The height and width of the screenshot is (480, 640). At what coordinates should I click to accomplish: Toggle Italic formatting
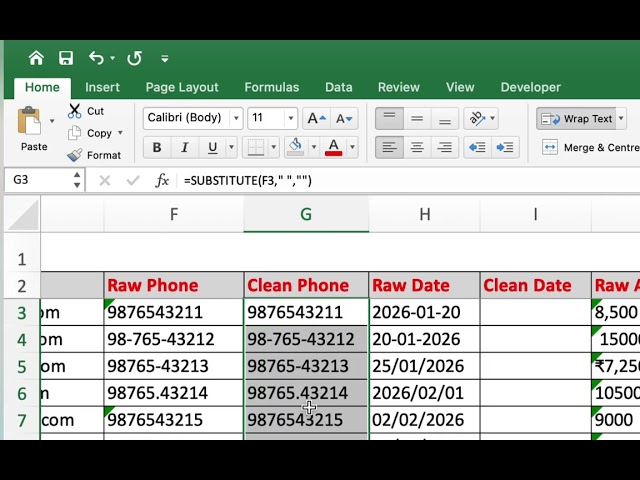pyautogui.click(x=184, y=147)
